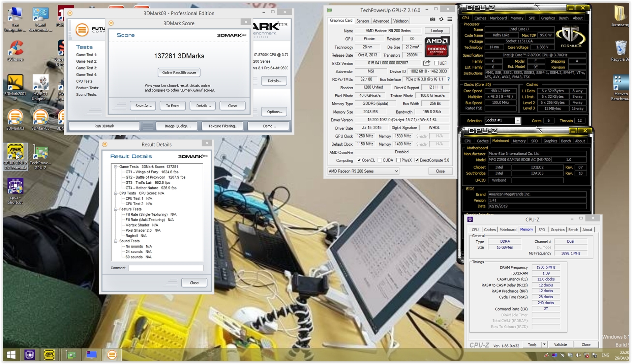Collapse the Game Tests tree node
This screenshot has width=632, height=364.
116,166
